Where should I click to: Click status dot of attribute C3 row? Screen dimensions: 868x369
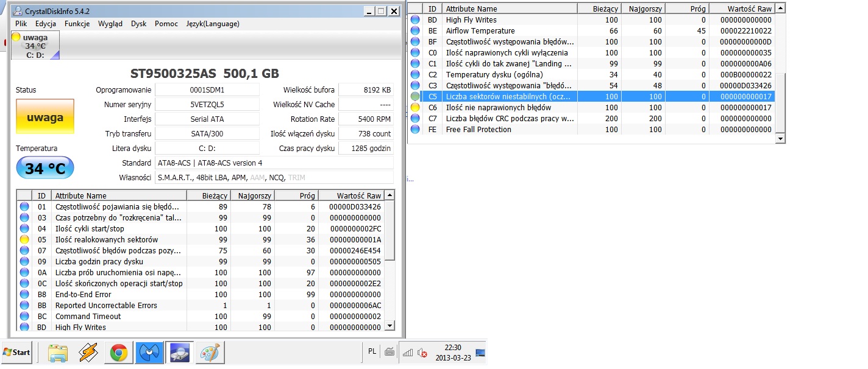(415, 85)
